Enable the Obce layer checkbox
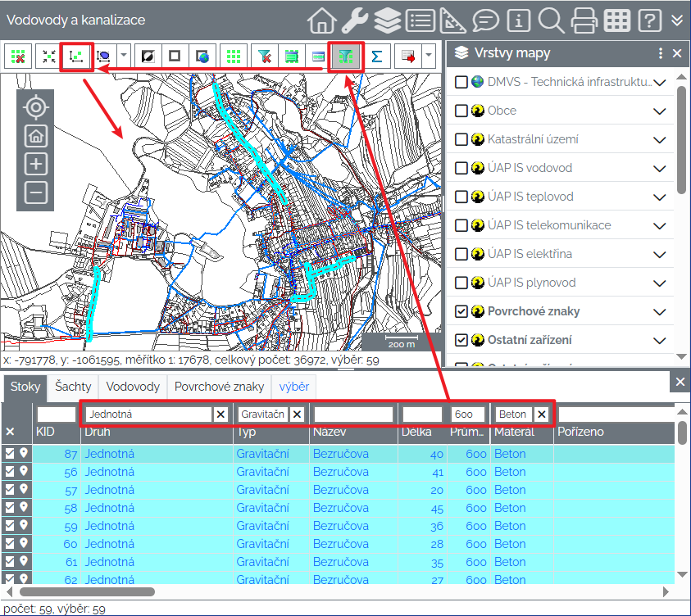Image resolution: width=691 pixels, height=616 pixels. [461, 111]
